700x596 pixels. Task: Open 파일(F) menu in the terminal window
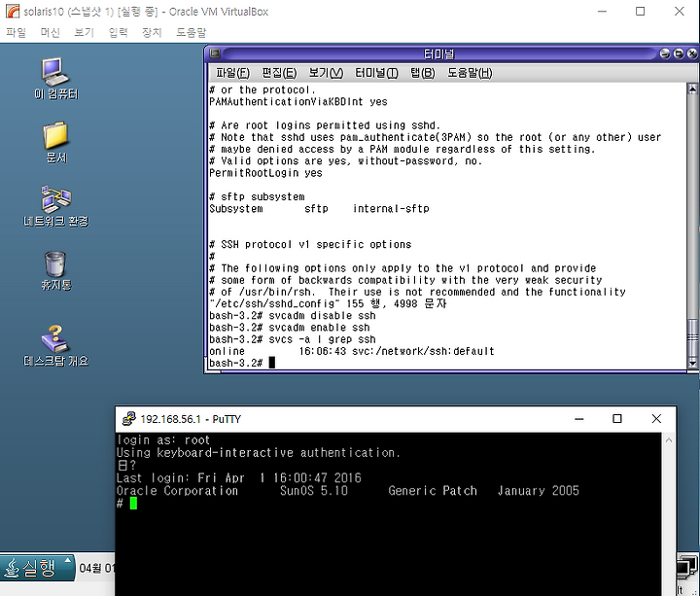pos(232,73)
